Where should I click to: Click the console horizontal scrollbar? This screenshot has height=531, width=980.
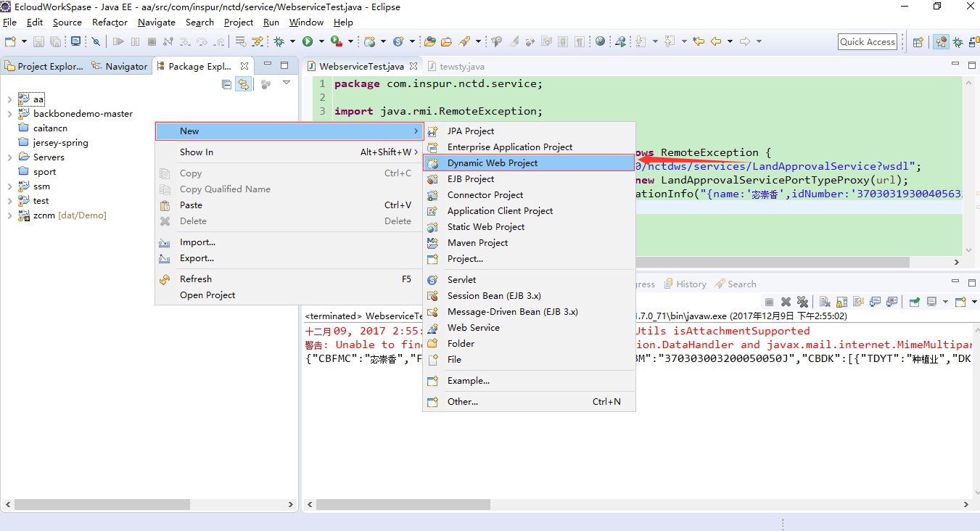[x=404, y=504]
